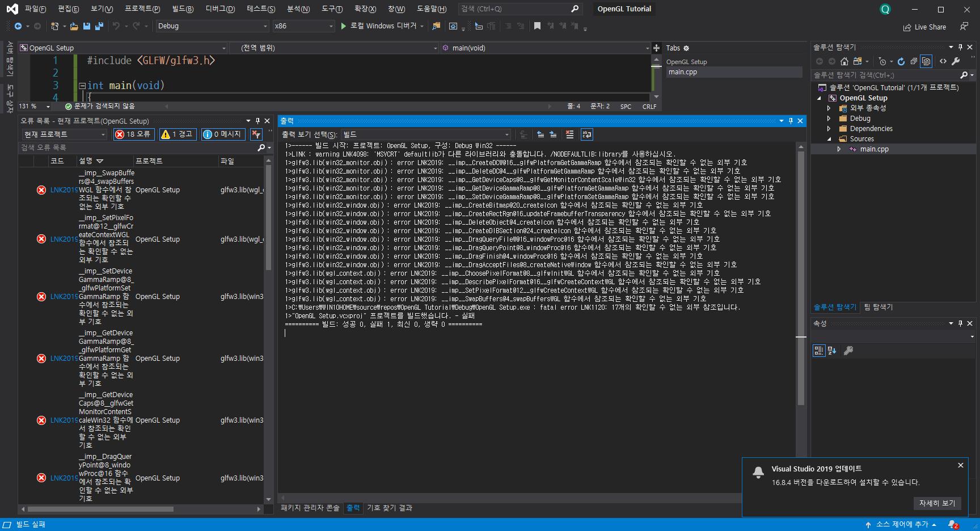980x531 pixels.
Task: Toggle Show All Files in Solution Explorer
Action: click(x=926, y=61)
